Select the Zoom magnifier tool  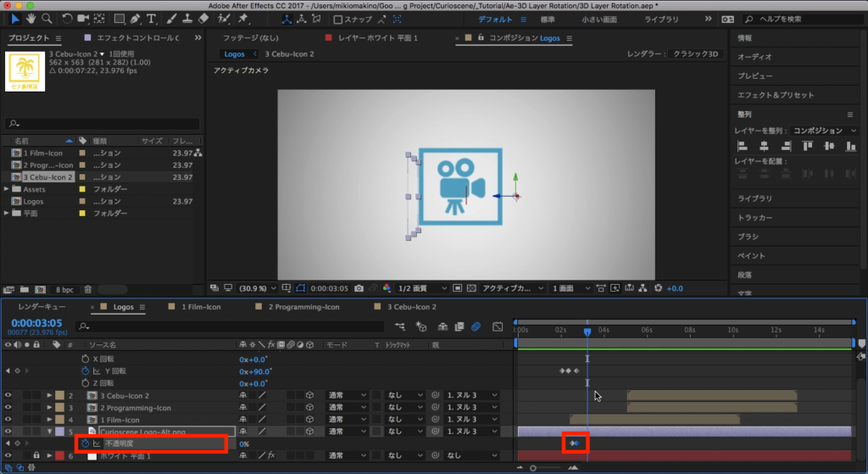coord(46,19)
